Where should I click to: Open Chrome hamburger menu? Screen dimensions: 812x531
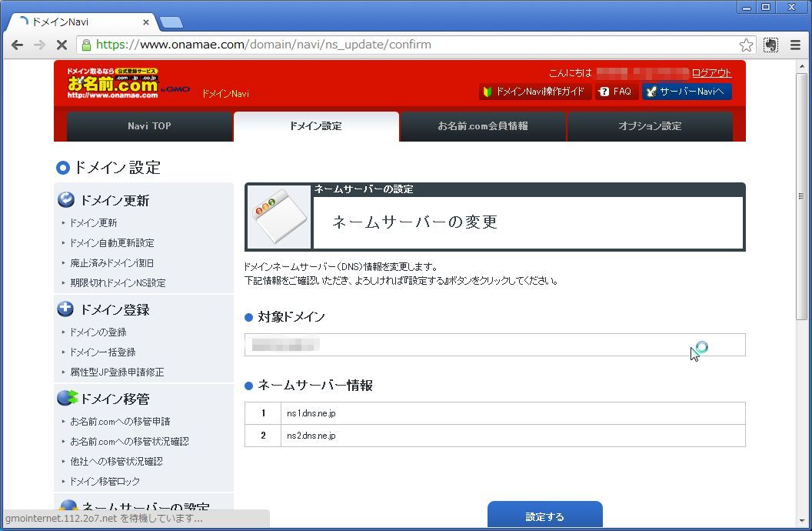tap(795, 45)
